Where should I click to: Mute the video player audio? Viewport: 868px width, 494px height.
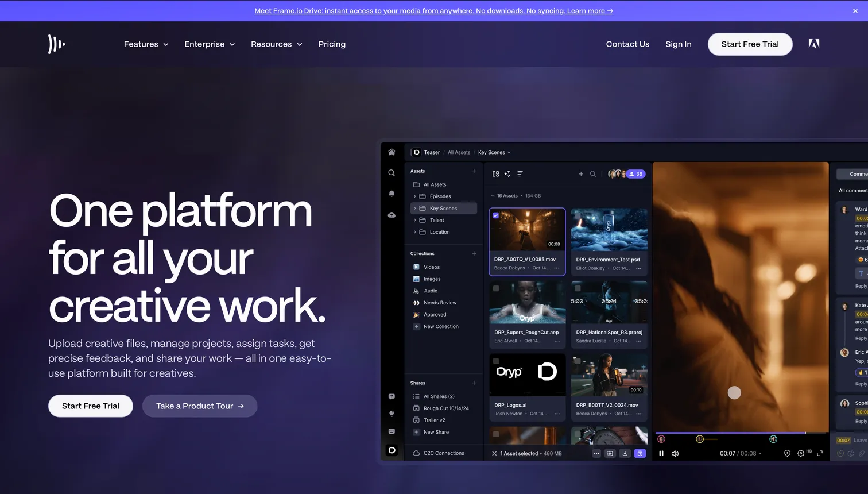pos(675,453)
